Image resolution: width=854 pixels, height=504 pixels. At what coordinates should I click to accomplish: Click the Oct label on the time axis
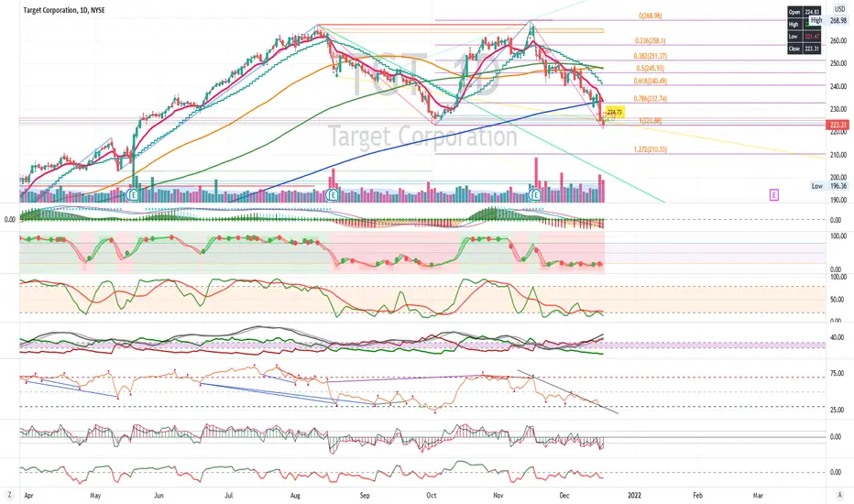click(432, 496)
